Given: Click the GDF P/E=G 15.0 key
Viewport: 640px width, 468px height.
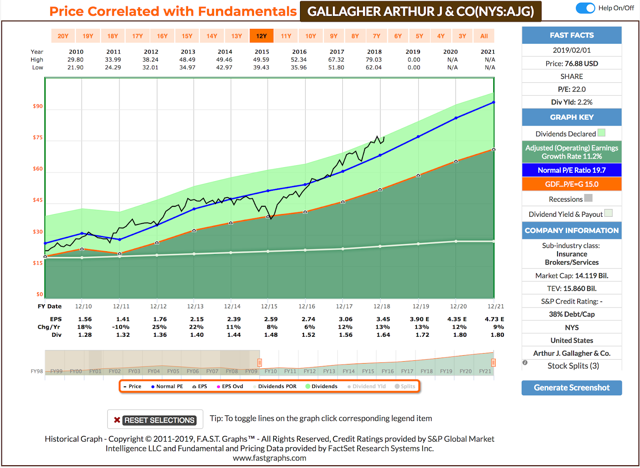Looking at the screenshot, I should pos(571,184).
